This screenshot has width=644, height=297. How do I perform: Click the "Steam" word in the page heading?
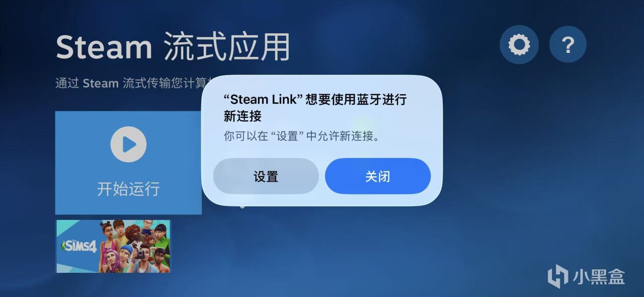pos(104,47)
